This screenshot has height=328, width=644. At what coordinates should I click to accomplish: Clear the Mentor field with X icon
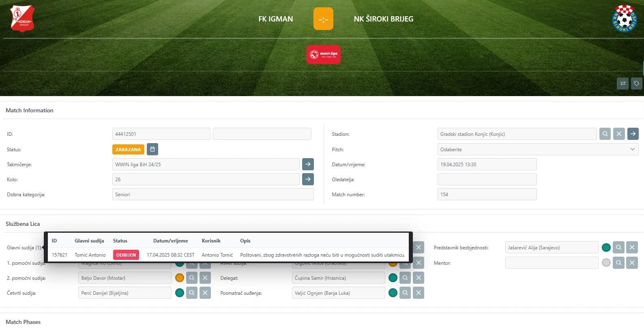(632, 263)
